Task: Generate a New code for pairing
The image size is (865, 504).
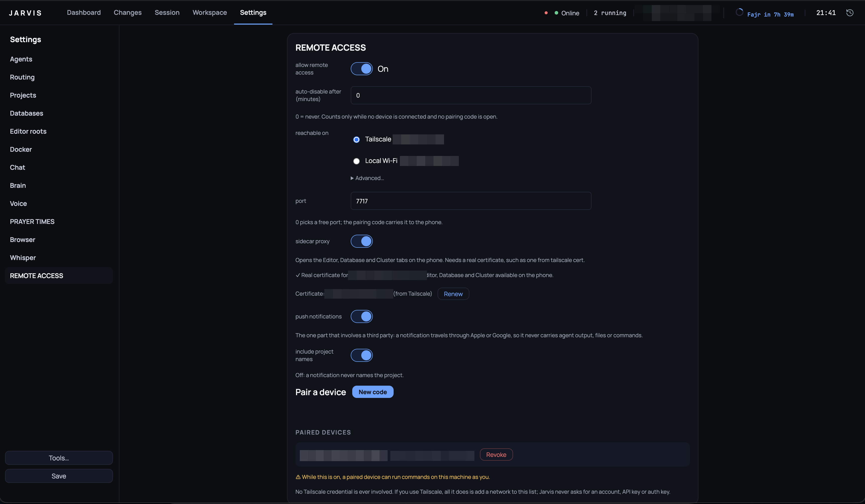Action: pyautogui.click(x=373, y=392)
